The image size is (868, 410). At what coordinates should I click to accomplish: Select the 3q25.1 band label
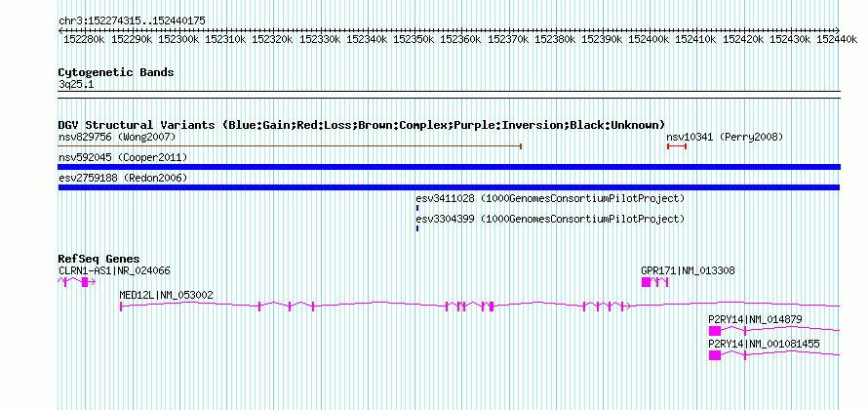[76, 84]
